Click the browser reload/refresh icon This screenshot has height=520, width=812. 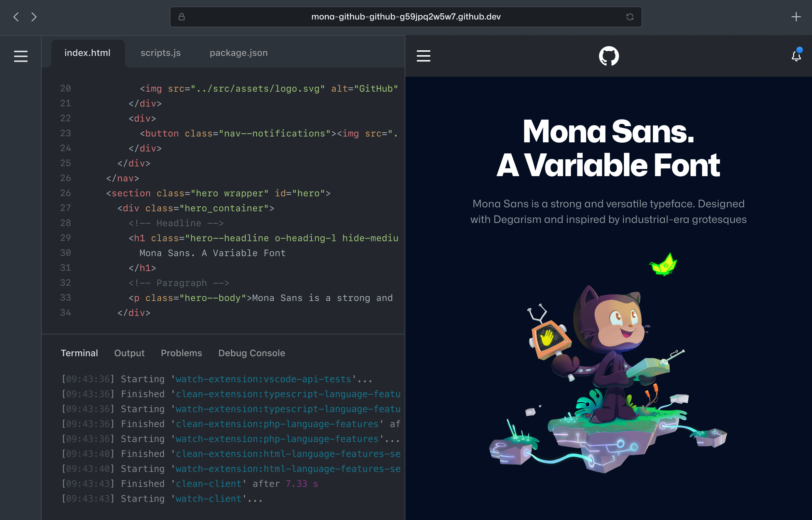tap(630, 17)
